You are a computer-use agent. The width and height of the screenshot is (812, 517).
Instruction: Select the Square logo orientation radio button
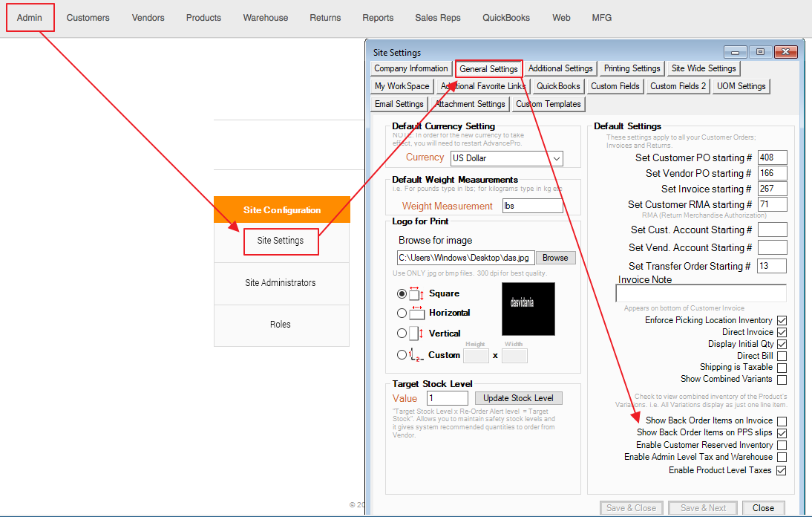point(402,293)
